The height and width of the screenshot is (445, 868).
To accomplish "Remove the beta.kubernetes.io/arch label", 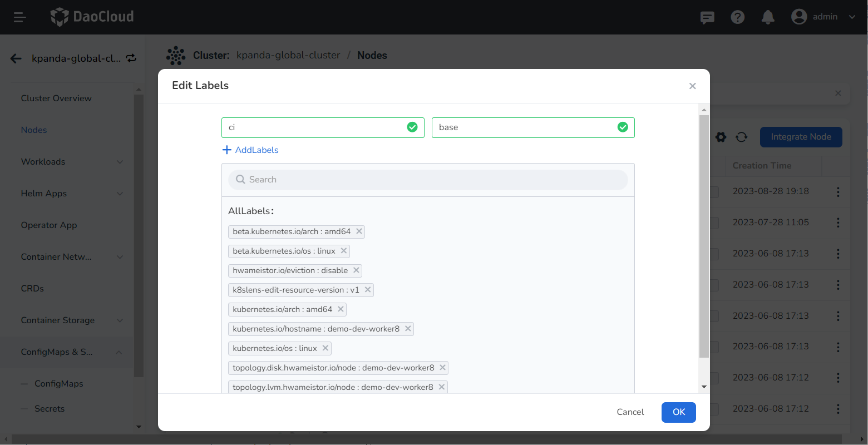I will pos(359,231).
